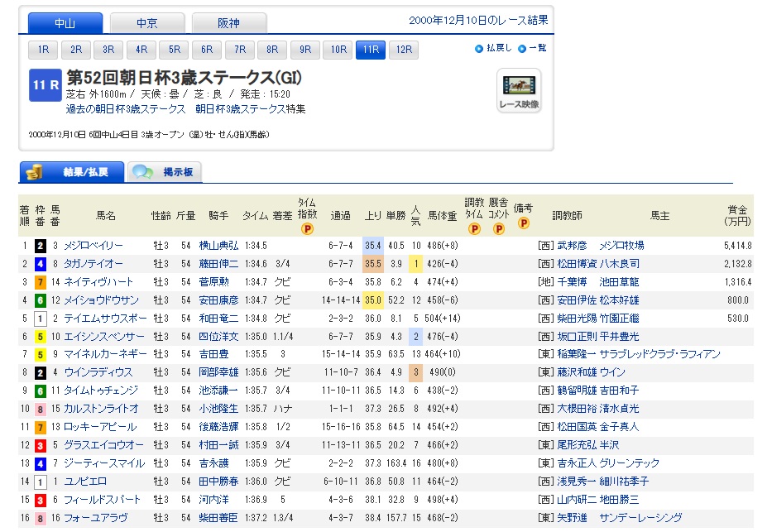Image resolution: width=767 pixels, height=532 pixels.
Task: View jockey 横山典弘 profile
Action: click(x=218, y=246)
